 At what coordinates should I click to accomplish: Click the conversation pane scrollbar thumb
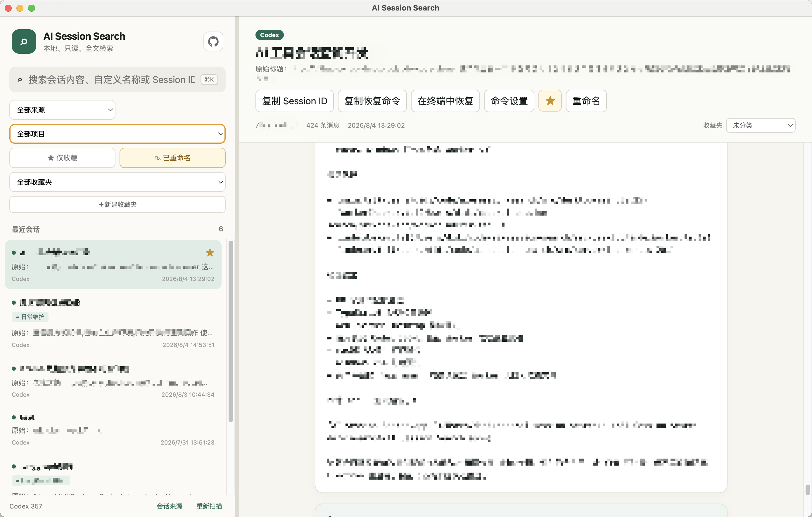point(808,490)
